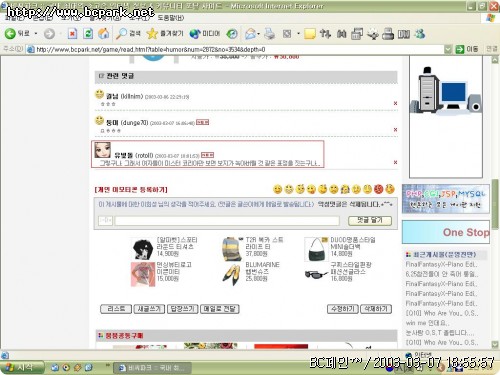Delete dunge70's comment with red x
500x375 pixels.
[x=395, y=129]
